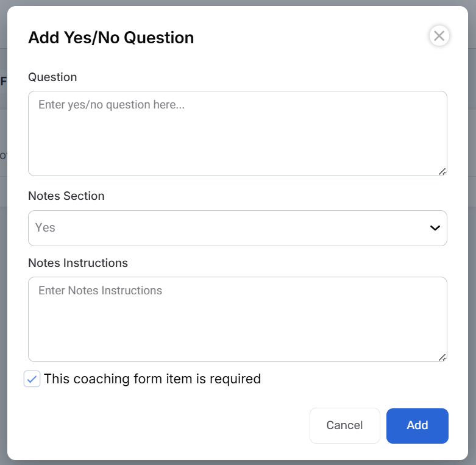The height and width of the screenshot is (465, 476).
Task: Uncheck the coaching form item required checkbox
Action: [x=32, y=379]
